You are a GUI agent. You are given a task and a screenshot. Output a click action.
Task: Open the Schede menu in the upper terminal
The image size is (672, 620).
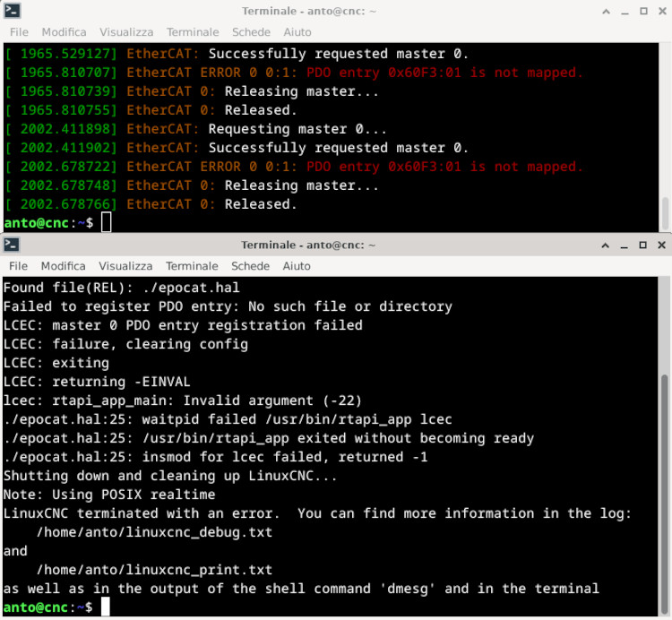251,32
